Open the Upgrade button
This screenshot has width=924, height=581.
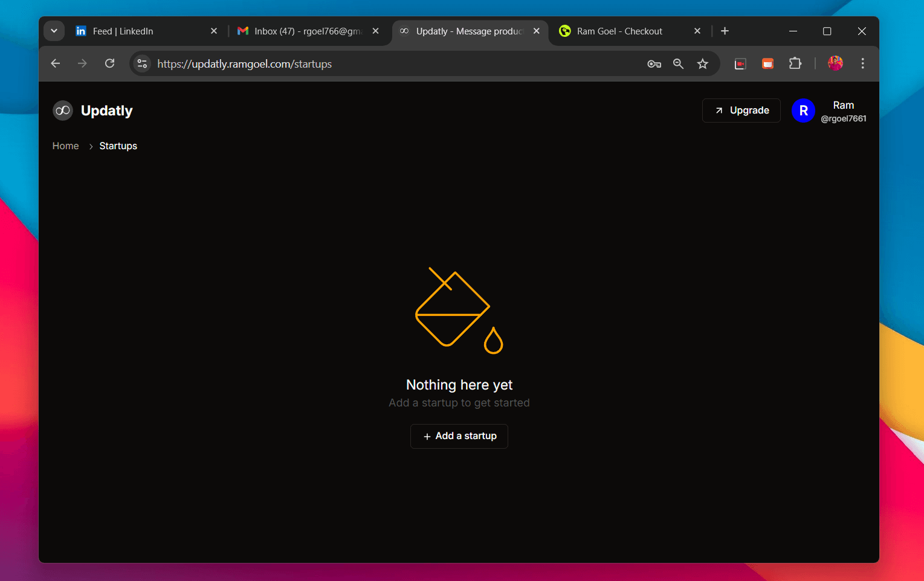(x=741, y=111)
